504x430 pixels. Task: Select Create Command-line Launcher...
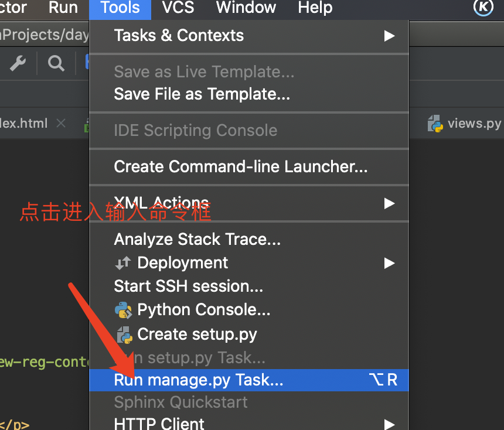(x=249, y=166)
